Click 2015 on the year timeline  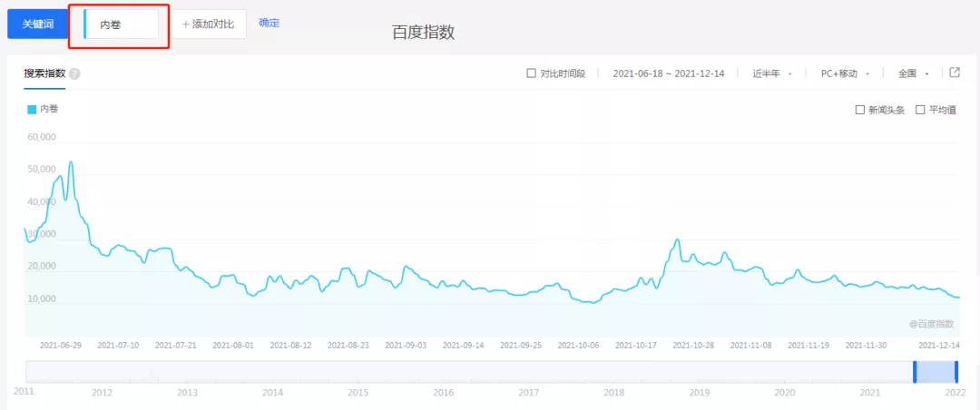(358, 393)
